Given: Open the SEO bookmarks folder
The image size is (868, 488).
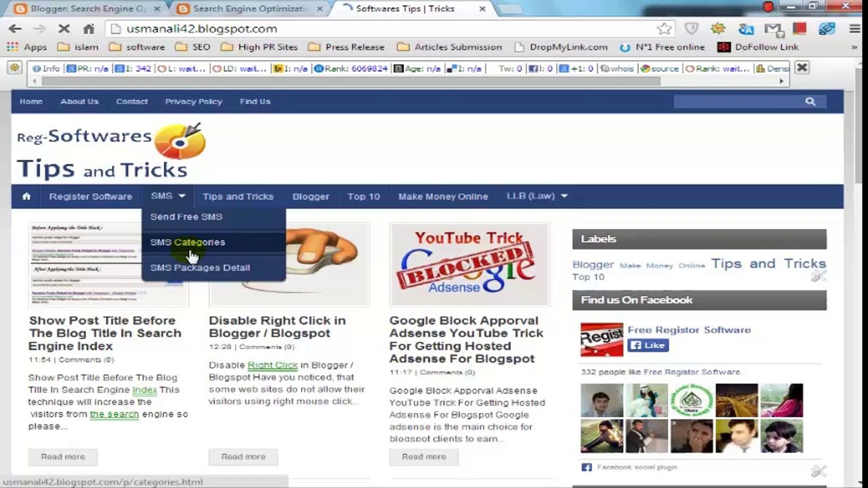Looking at the screenshot, I should [x=193, y=47].
